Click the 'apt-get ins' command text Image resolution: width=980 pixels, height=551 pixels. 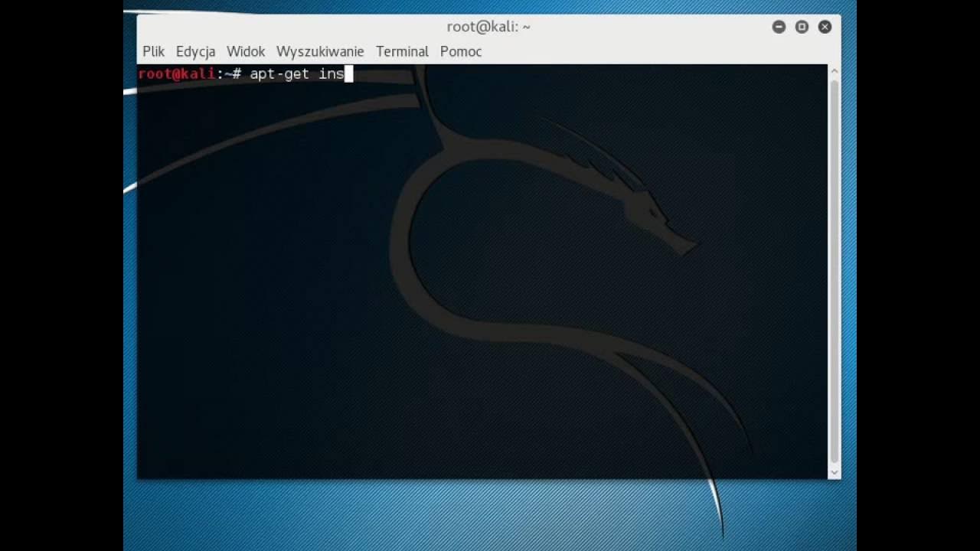tap(297, 74)
